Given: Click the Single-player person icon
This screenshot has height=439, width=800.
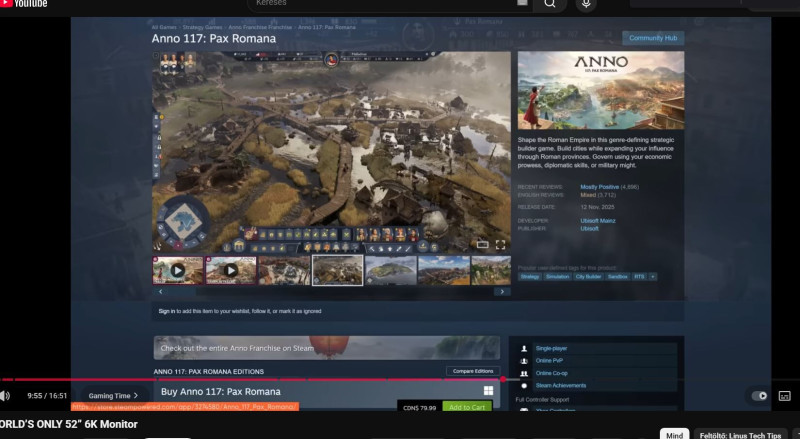Looking at the screenshot, I should 524,348.
